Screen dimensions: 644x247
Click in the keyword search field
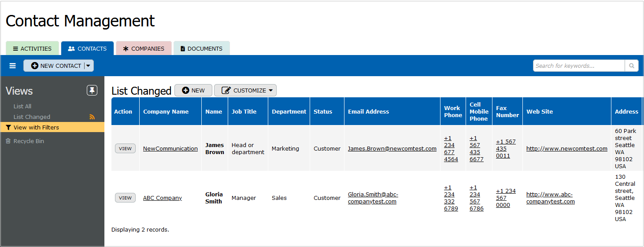[x=578, y=66]
